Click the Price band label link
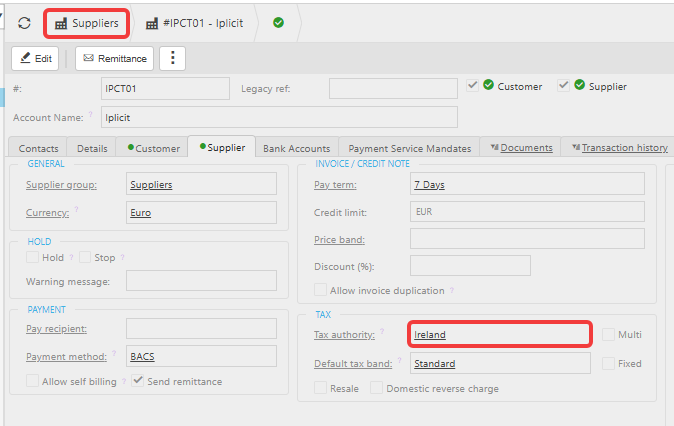This screenshot has width=674, height=426. (x=339, y=240)
